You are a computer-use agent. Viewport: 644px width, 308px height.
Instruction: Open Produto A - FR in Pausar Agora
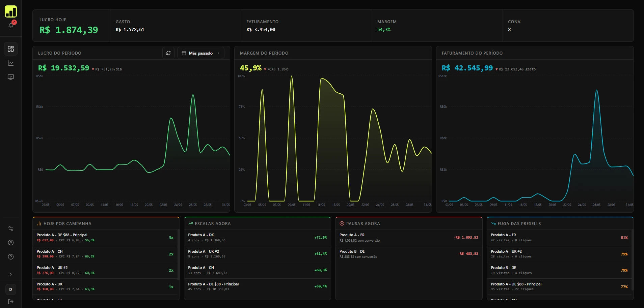(409, 238)
